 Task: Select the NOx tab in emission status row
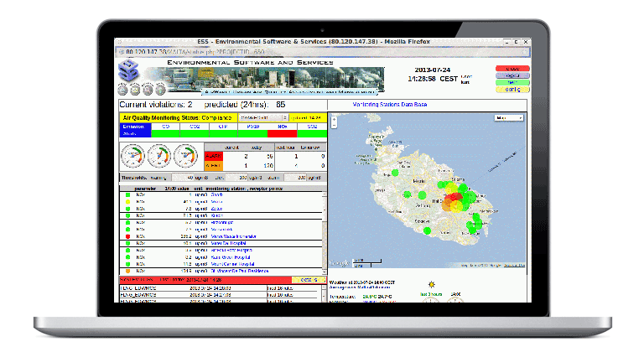pyautogui.click(x=282, y=126)
